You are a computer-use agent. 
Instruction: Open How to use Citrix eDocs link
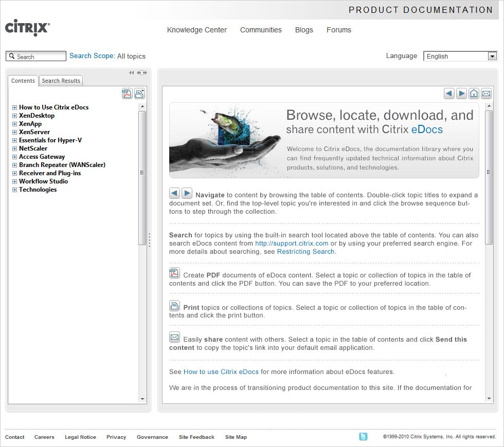click(x=221, y=371)
